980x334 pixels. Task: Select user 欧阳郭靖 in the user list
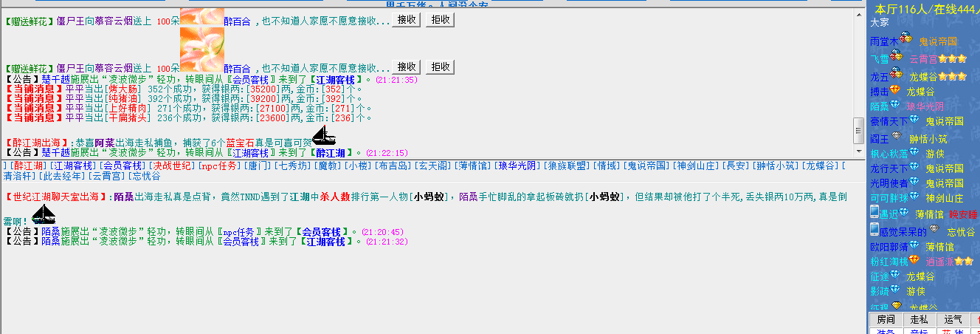889,247
